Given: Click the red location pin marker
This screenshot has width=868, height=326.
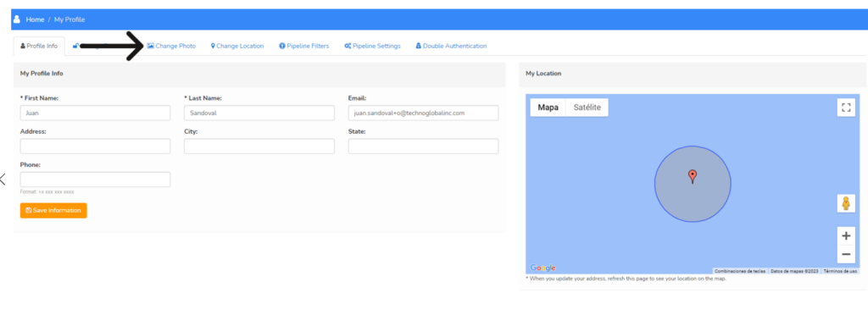Looking at the screenshot, I should pos(692,177).
